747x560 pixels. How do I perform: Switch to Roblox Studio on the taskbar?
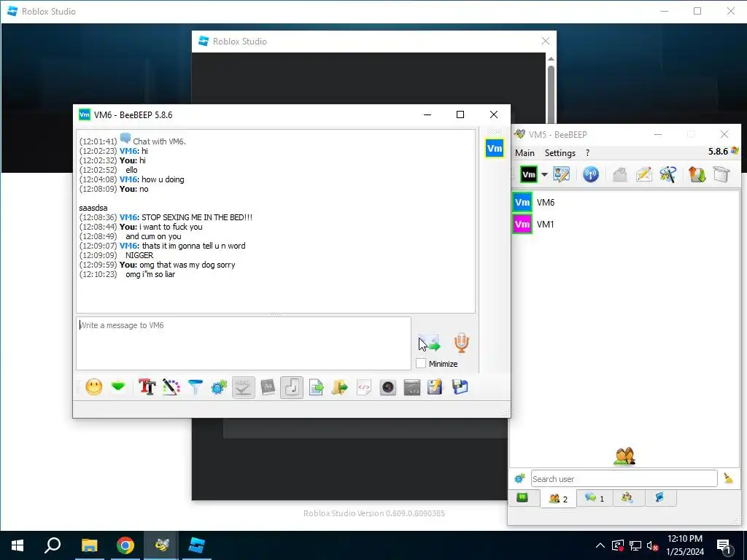tap(196, 545)
